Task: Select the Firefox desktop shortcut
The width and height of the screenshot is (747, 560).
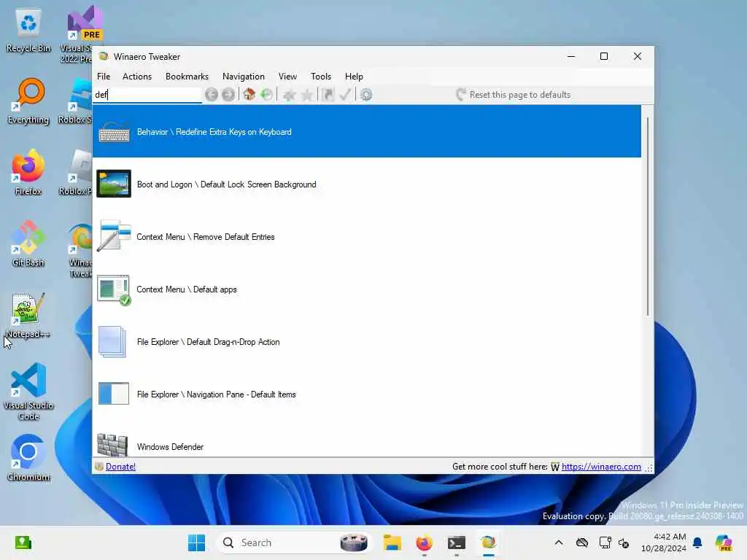Action: pyautogui.click(x=28, y=173)
